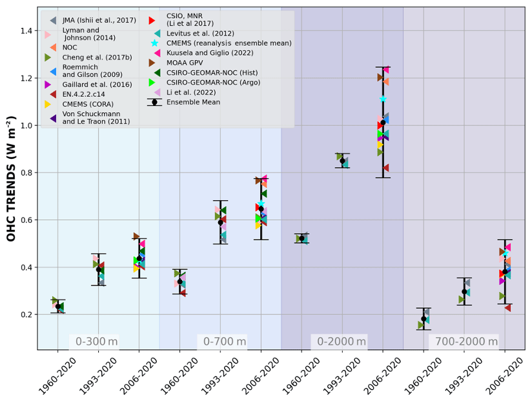Select the orange NOC marker in the legend
The height and width of the screenshot is (401, 532).
53,46
